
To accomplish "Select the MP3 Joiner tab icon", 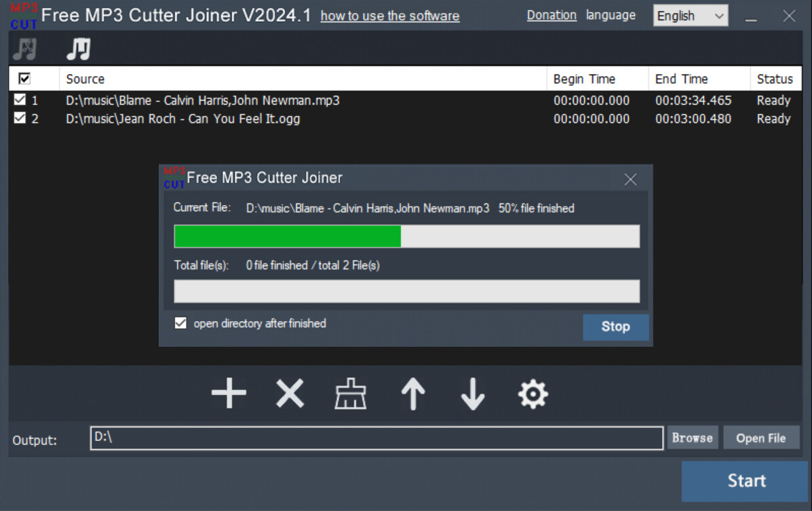I will 77,48.
